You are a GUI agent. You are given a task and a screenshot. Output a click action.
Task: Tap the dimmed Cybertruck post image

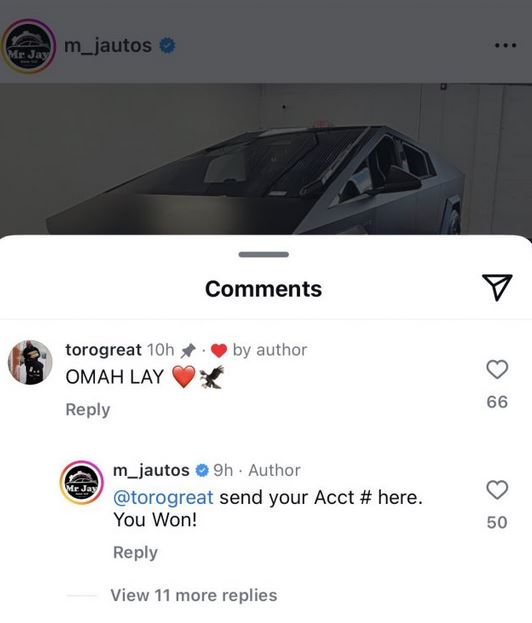click(266, 159)
